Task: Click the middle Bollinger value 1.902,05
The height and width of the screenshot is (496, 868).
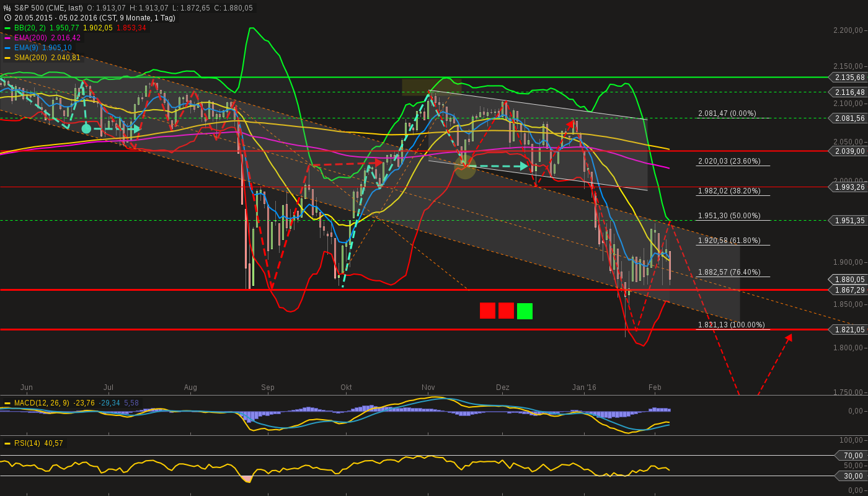Action: click(98, 28)
